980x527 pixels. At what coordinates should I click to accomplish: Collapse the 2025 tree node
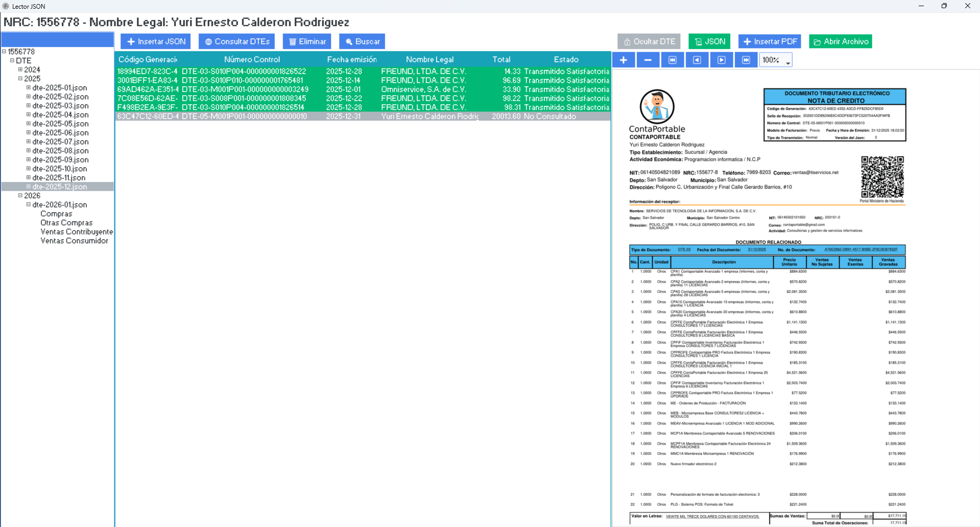coord(20,79)
